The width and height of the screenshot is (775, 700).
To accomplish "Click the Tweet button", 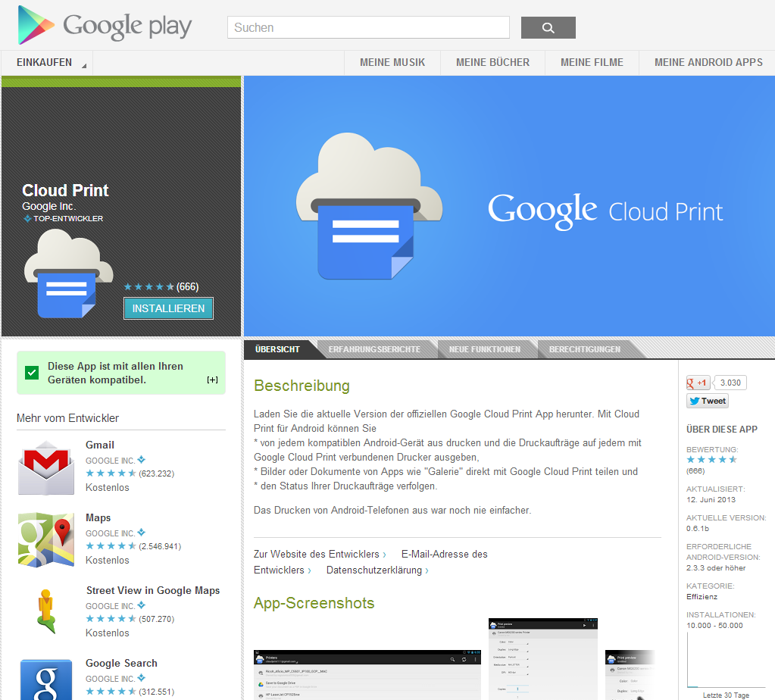I will (x=708, y=401).
